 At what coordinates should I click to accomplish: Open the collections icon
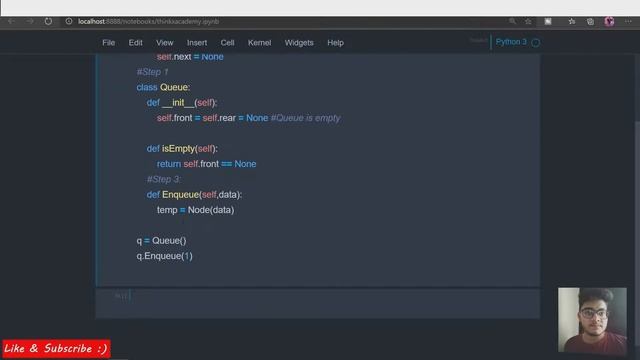click(590, 21)
